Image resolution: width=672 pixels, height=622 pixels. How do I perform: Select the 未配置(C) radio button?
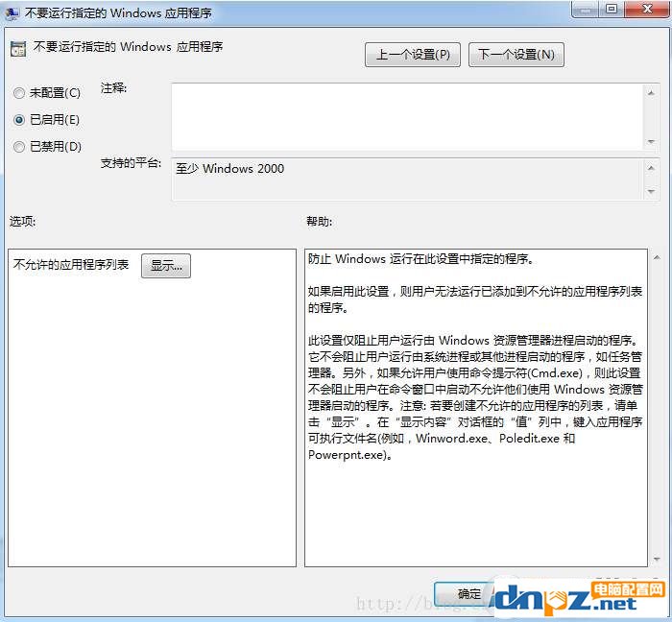(19, 93)
